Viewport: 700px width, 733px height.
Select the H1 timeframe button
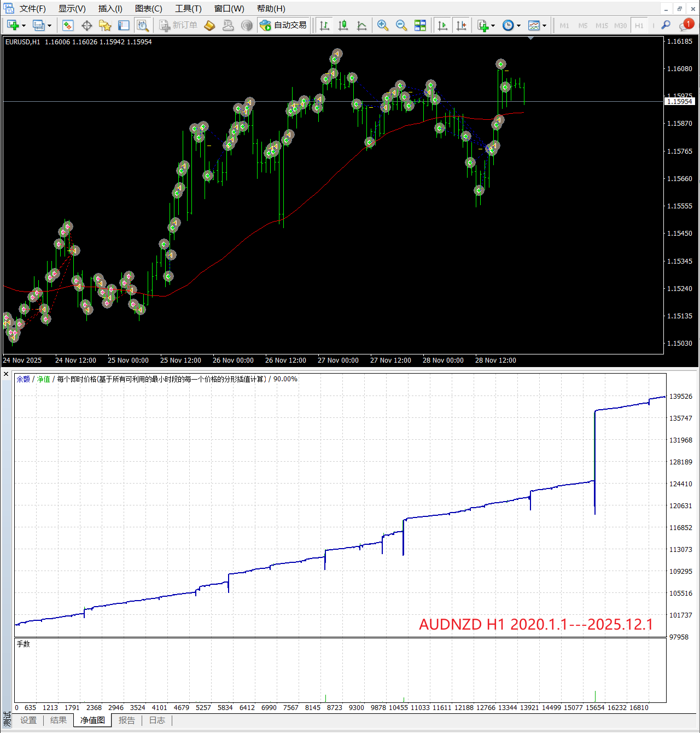coord(639,25)
